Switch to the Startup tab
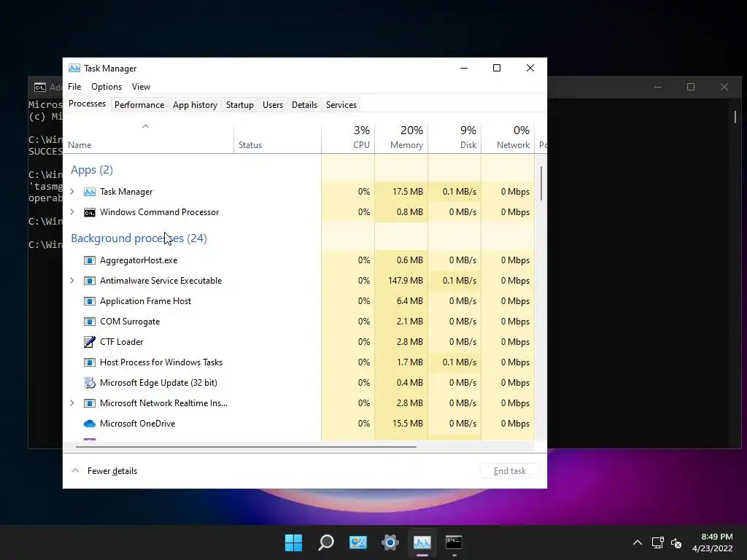Viewport: 747px width, 560px height. (x=239, y=105)
